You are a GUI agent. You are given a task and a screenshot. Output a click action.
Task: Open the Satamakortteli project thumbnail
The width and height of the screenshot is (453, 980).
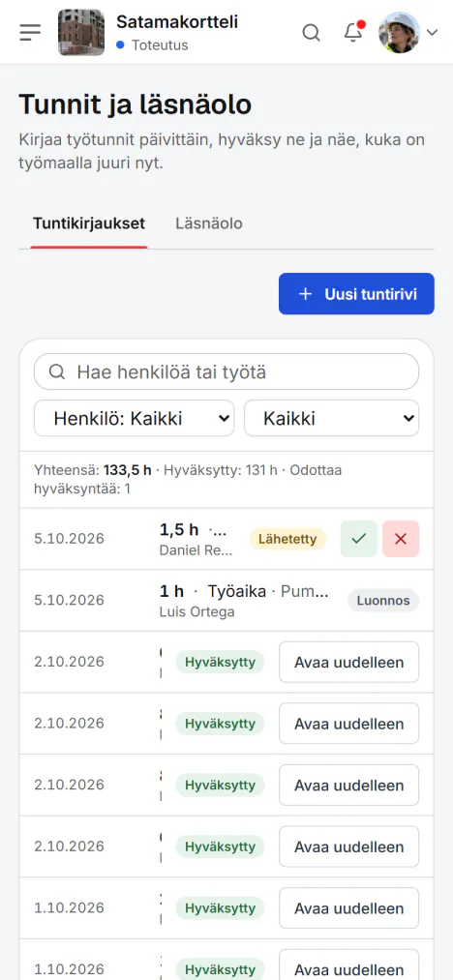point(81,33)
